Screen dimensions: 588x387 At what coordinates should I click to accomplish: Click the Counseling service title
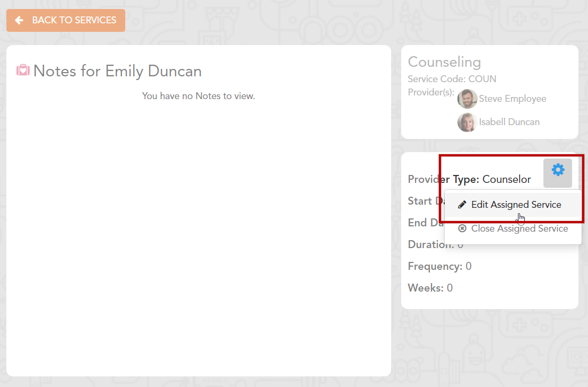coord(444,62)
